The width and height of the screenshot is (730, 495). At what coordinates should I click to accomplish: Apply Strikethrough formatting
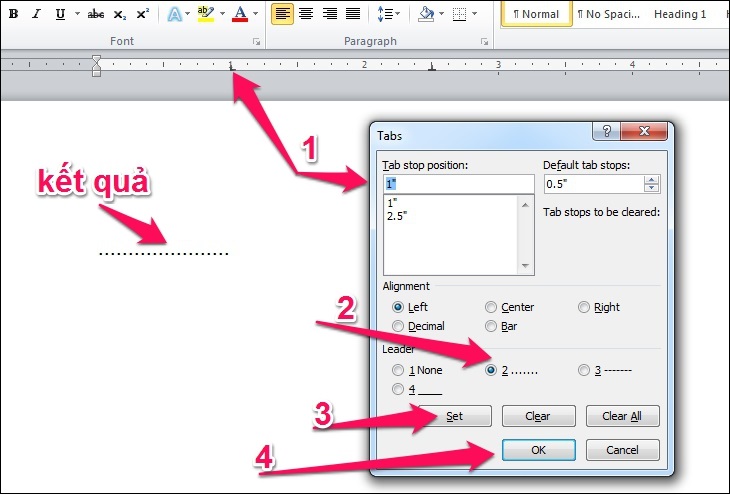point(95,14)
